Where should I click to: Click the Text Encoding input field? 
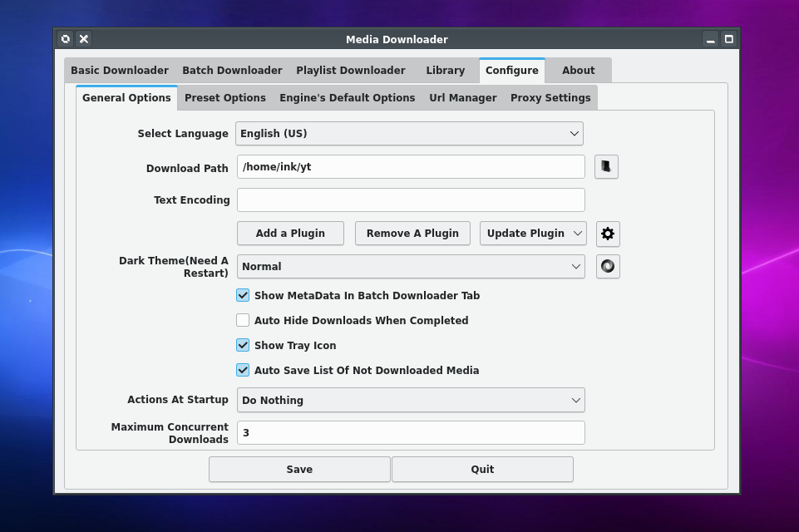click(x=411, y=199)
